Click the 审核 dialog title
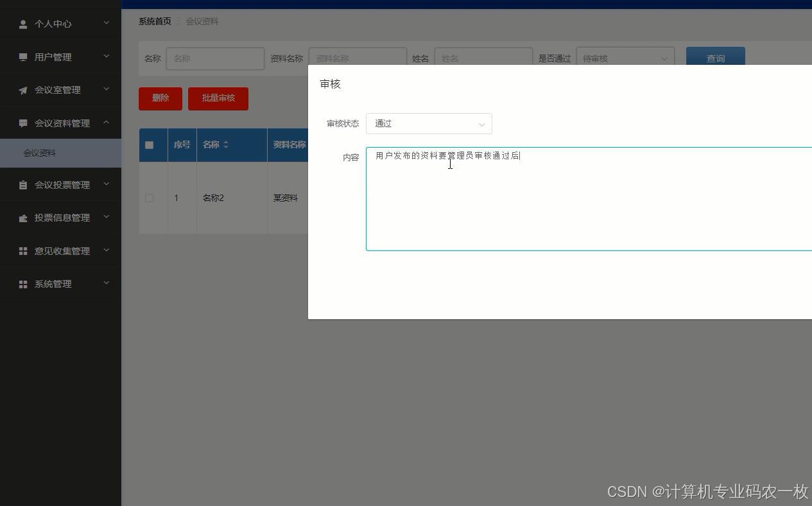812x506 pixels. (331, 84)
